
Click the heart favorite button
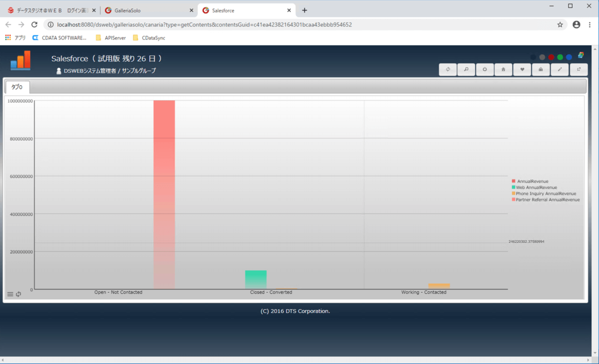(x=522, y=70)
